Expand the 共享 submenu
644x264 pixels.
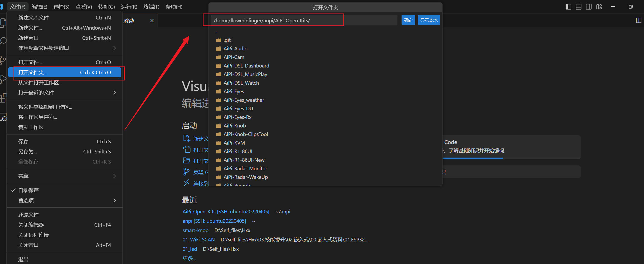(64, 176)
